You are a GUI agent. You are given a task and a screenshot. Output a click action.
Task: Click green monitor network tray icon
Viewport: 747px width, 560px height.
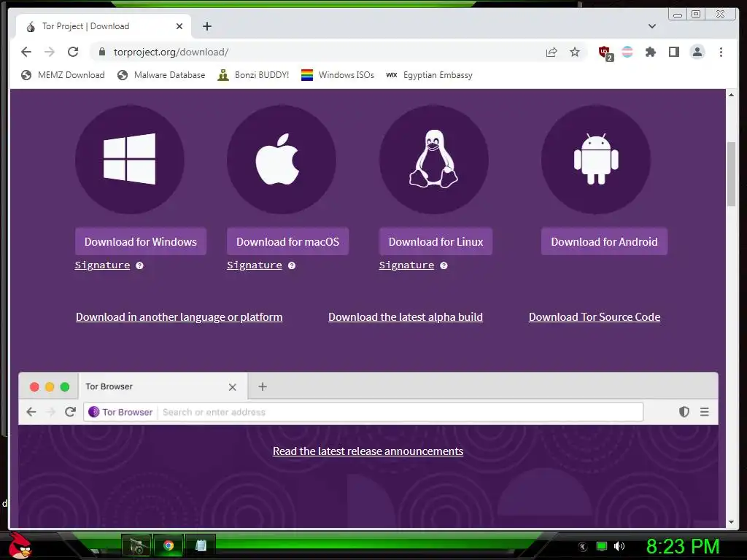[602, 546]
